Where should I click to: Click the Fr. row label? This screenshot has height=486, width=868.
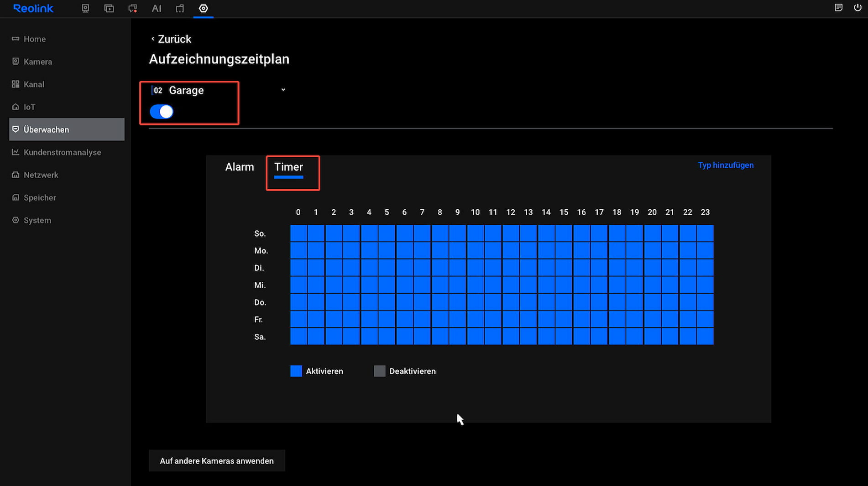click(x=258, y=320)
